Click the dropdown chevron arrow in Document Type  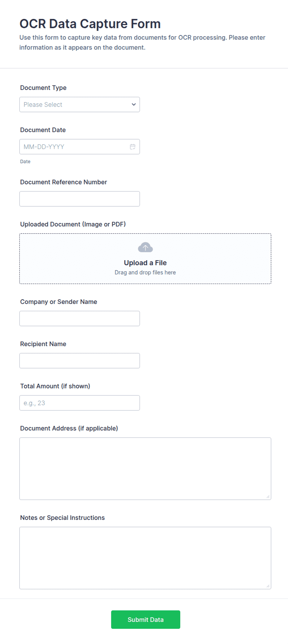pyautogui.click(x=134, y=105)
